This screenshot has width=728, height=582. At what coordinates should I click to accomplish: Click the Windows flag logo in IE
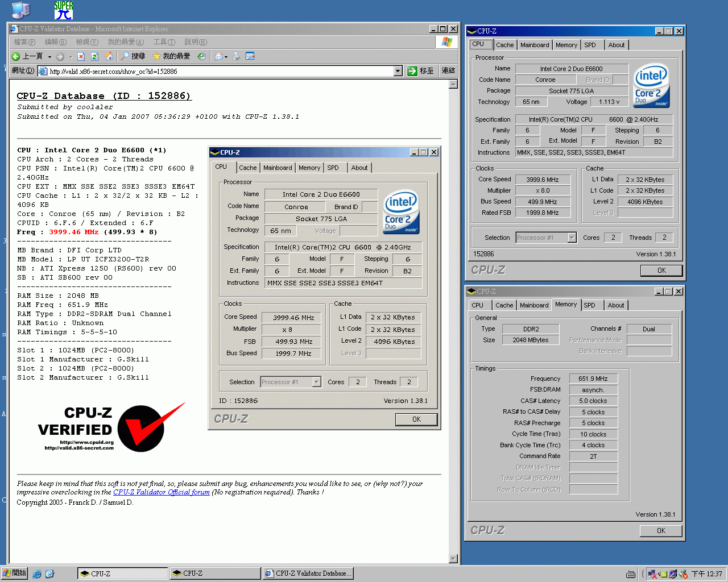click(447, 42)
